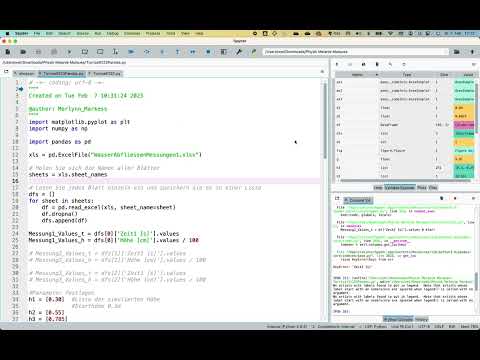Open the editor pane options menu
The height and width of the screenshot is (360, 480).
[322, 71]
